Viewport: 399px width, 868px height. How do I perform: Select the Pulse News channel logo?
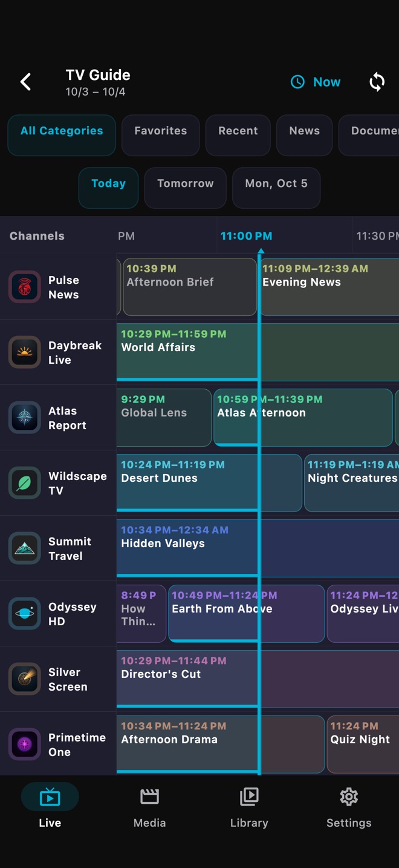tap(24, 287)
